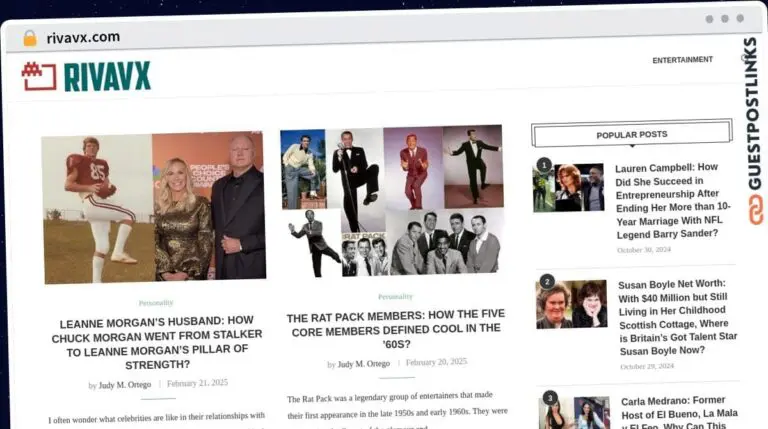Open the Susan Boyle post thumbnail
The width and height of the screenshot is (768, 429).
(x=572, y=304)
